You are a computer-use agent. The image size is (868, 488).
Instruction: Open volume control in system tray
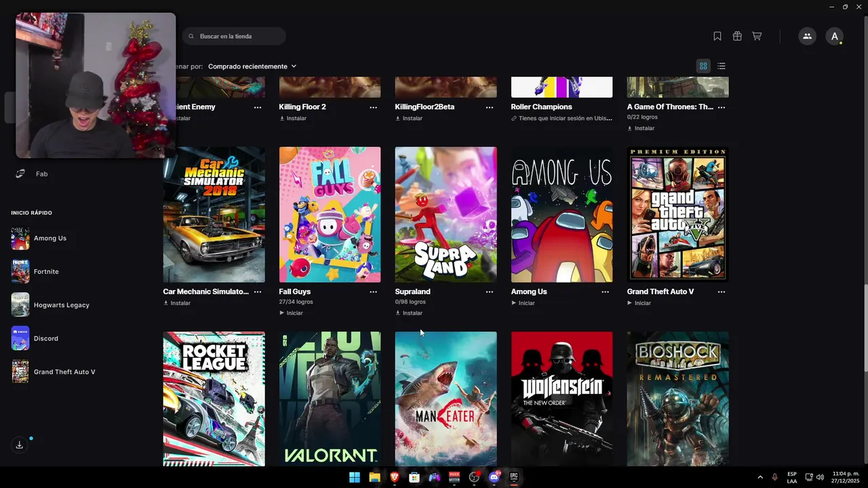pyautogui.click(x=821, y=477)
